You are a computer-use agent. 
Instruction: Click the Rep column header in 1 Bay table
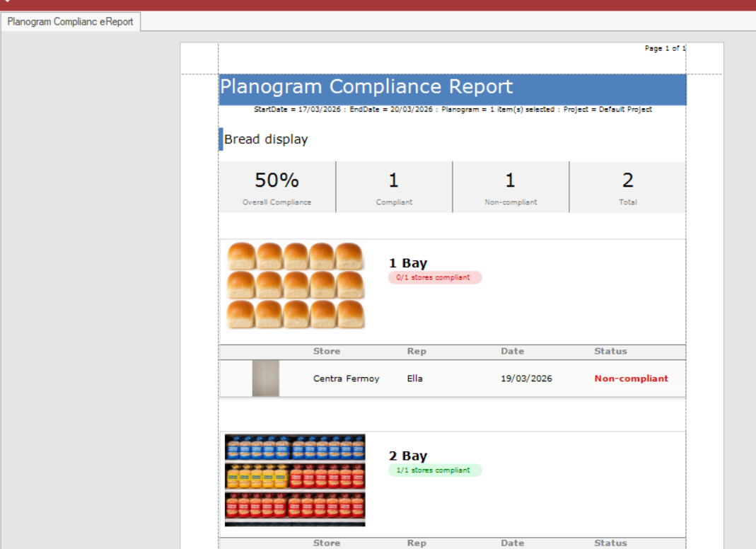point(417,351)
